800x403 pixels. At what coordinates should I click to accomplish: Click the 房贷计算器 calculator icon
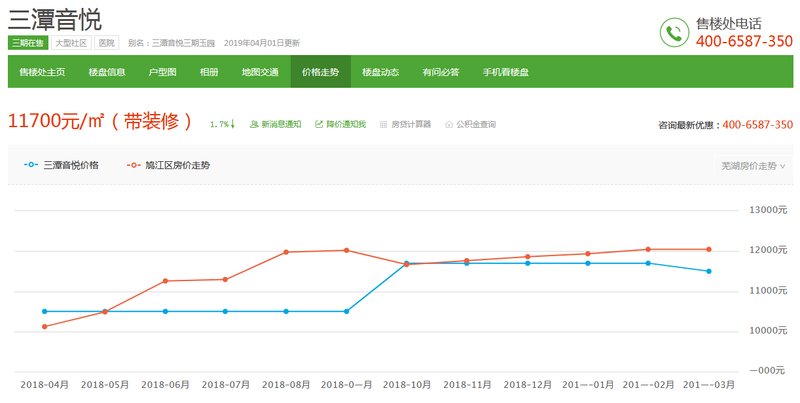(384, 124)
